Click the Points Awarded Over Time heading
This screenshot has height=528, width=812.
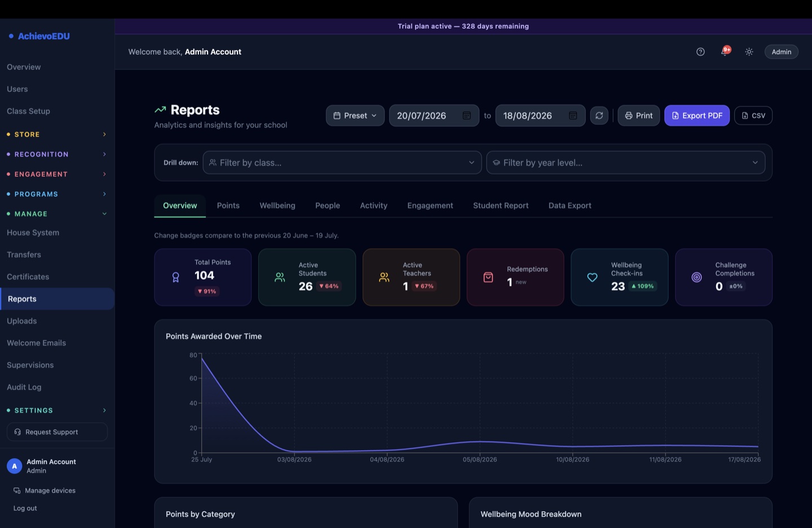point(214,336)
